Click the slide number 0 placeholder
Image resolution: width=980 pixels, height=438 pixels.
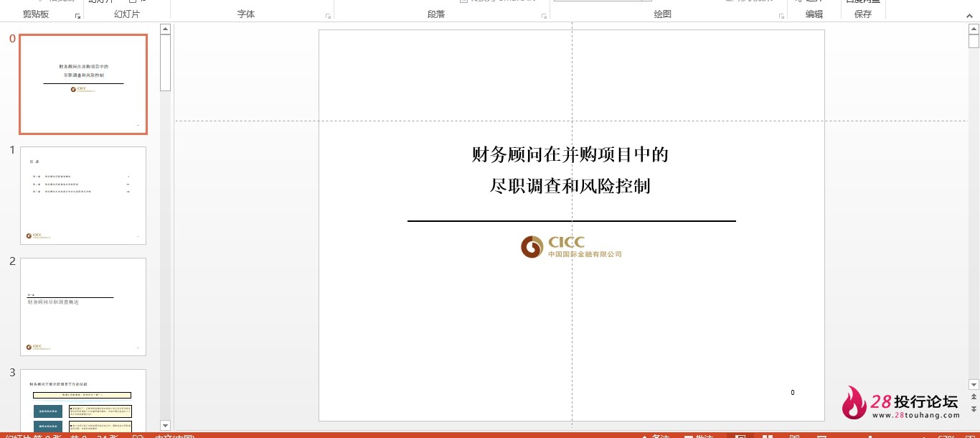click(793, 393)
